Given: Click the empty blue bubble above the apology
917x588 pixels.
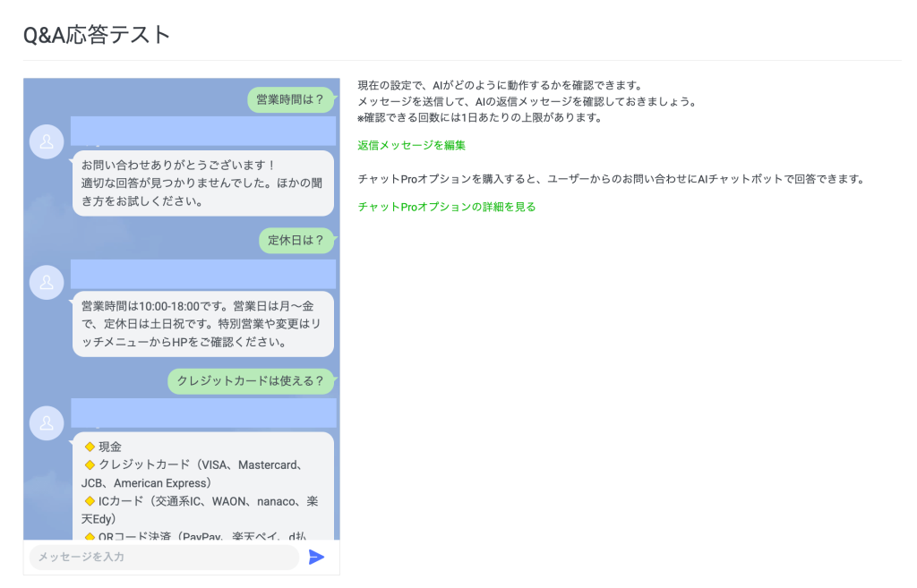Looking at the screenshot, I should [x=202, y=132].
